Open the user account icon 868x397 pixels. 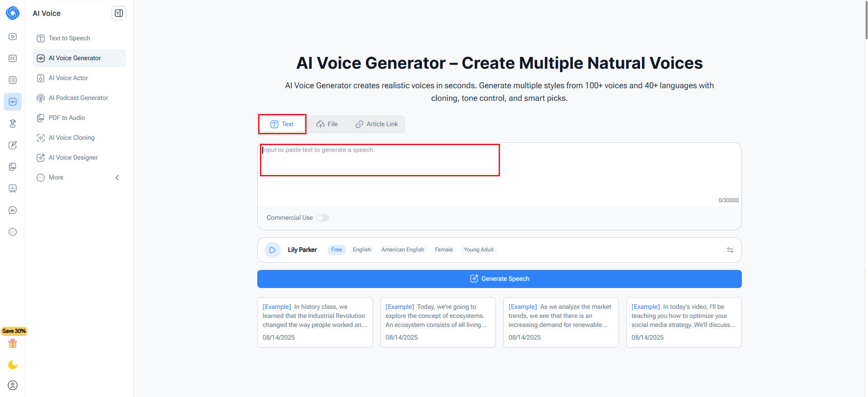13,385
